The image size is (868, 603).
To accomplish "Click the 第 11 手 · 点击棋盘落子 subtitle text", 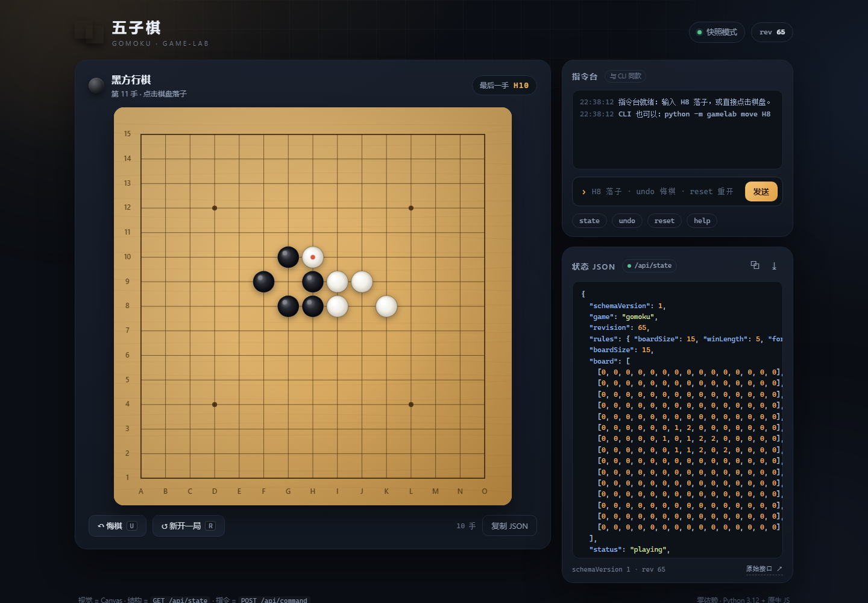I will pyautogui.click(x=149, y=94).
